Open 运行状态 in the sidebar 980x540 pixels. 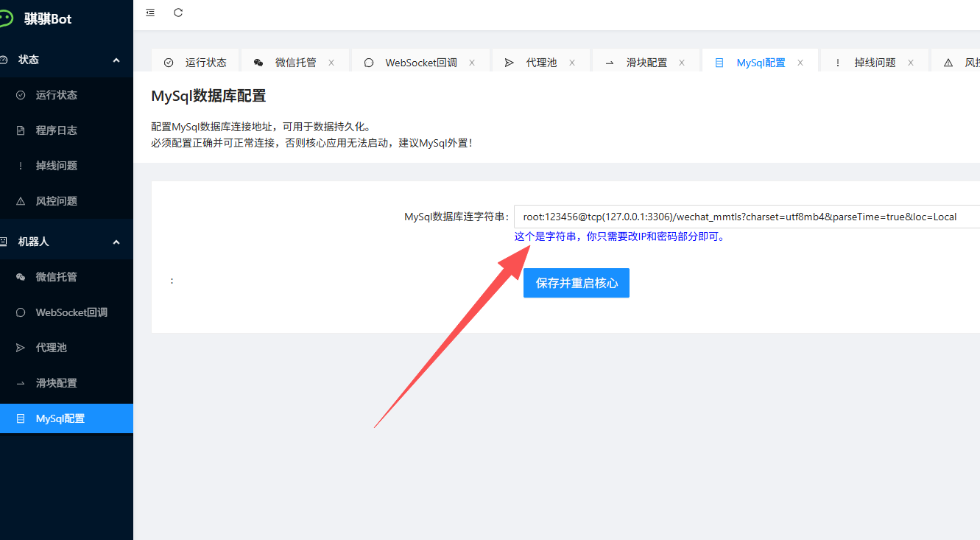click(57, 95)
